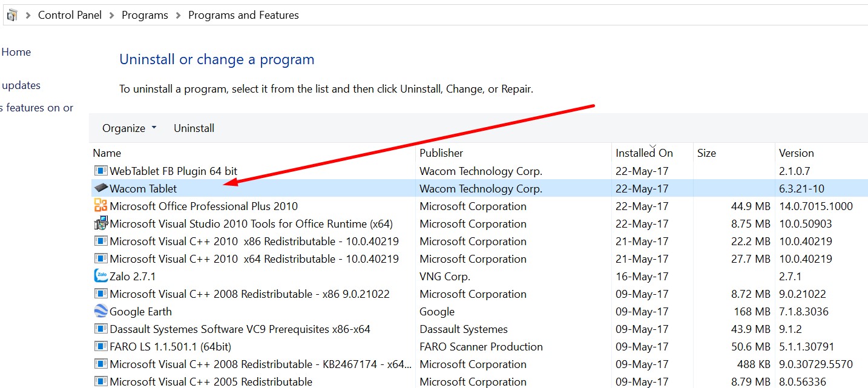Click Visual Studio 2010 Tools installer icon

click(x=100, y=223)
